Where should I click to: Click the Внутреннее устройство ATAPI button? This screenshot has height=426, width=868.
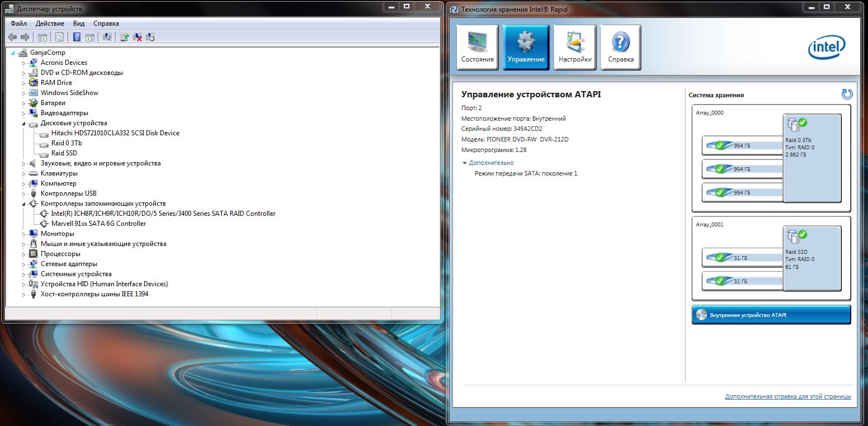click(x=771, y=315)
